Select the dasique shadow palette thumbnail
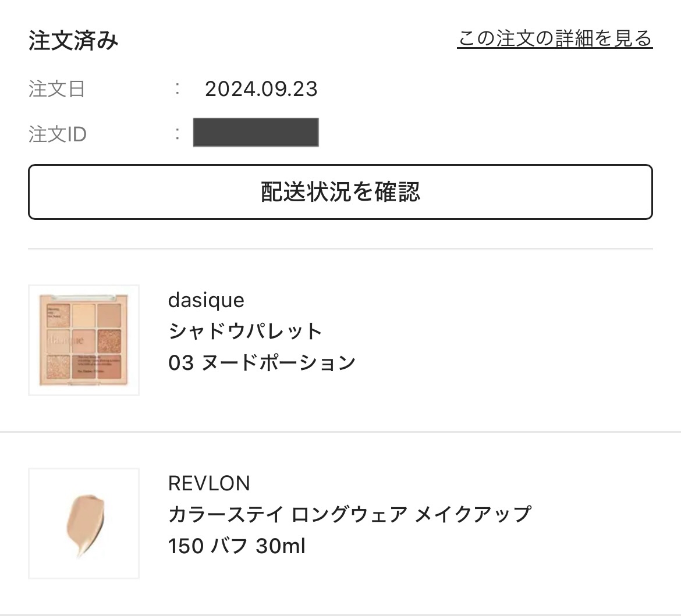 coord(84,339)
